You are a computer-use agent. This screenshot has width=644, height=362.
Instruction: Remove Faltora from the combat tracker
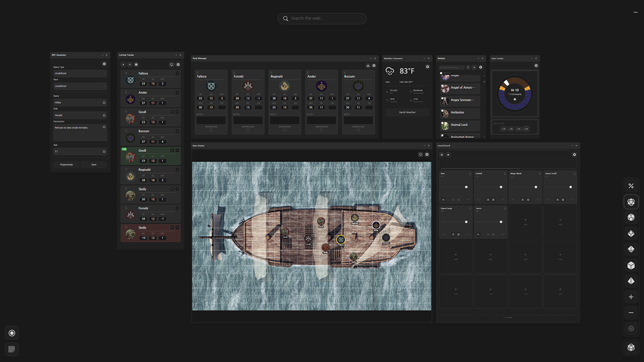[x=177, y=73]
